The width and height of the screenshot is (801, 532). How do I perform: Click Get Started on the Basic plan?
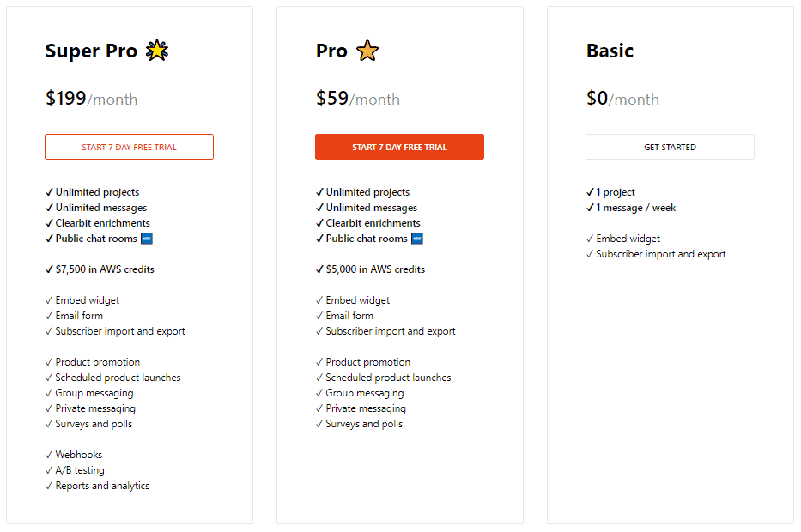[x=670, y=147]
